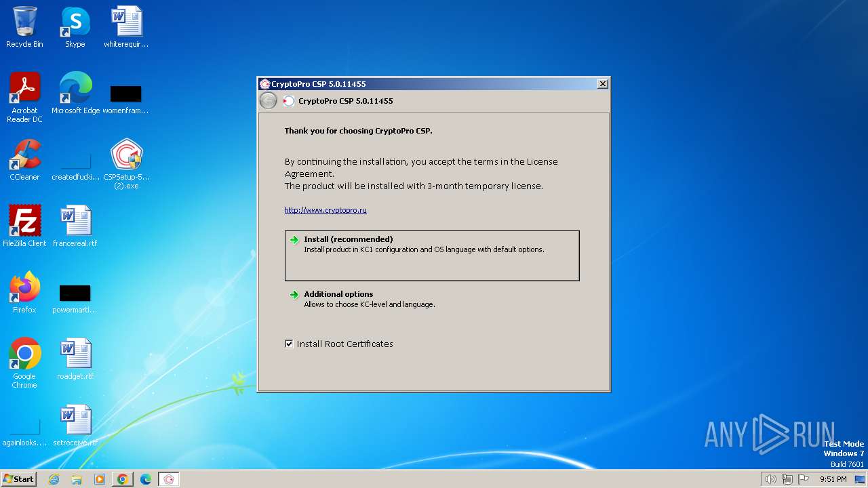This screenshot has width=868, height=488.
Task: Open Windows Media Player taskbar icon
Action: click(100, 479)
